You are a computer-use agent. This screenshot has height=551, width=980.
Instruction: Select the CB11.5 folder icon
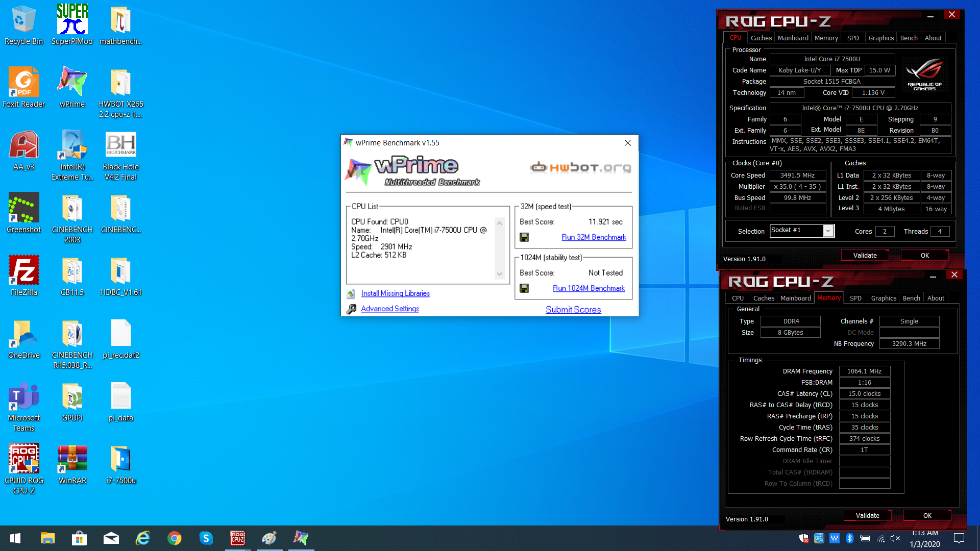(72, 275)
